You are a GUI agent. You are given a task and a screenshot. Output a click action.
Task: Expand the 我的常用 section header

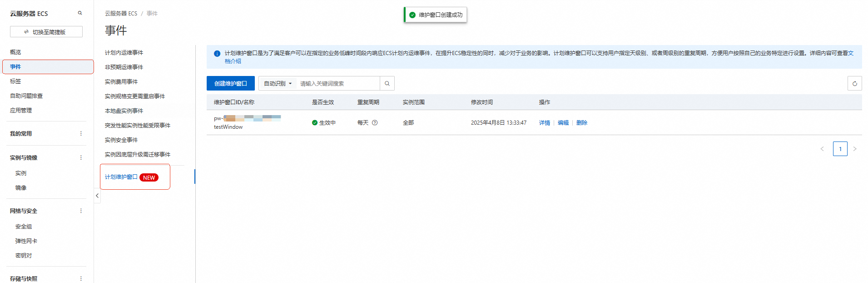pos(21,134)
